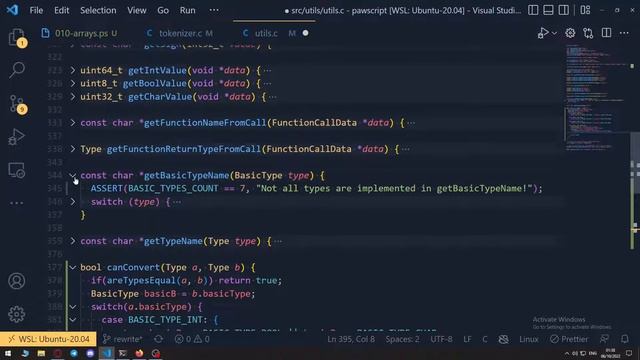
Task: Open the Edit menu
Action: (x=61, y=10)
